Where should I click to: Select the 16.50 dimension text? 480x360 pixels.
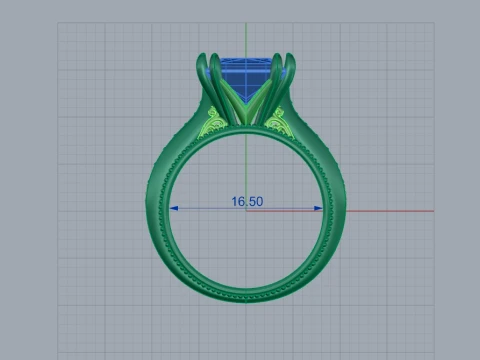[247, 201]
